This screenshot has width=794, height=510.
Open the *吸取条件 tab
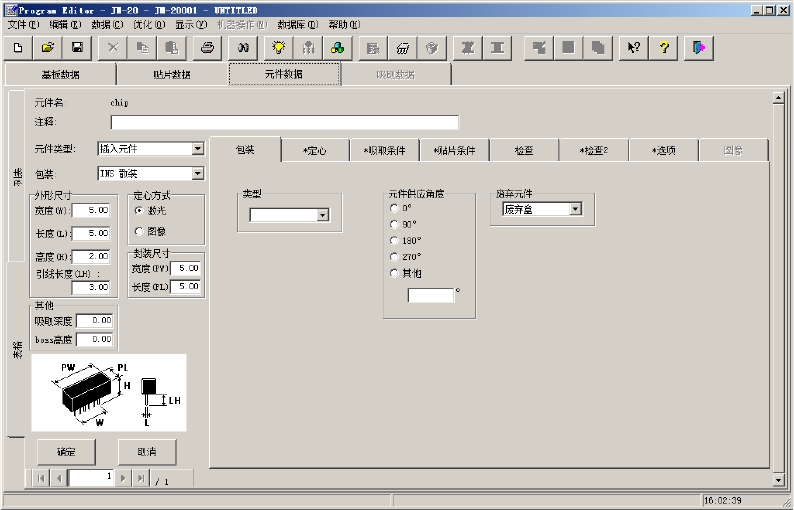(385, 150)
